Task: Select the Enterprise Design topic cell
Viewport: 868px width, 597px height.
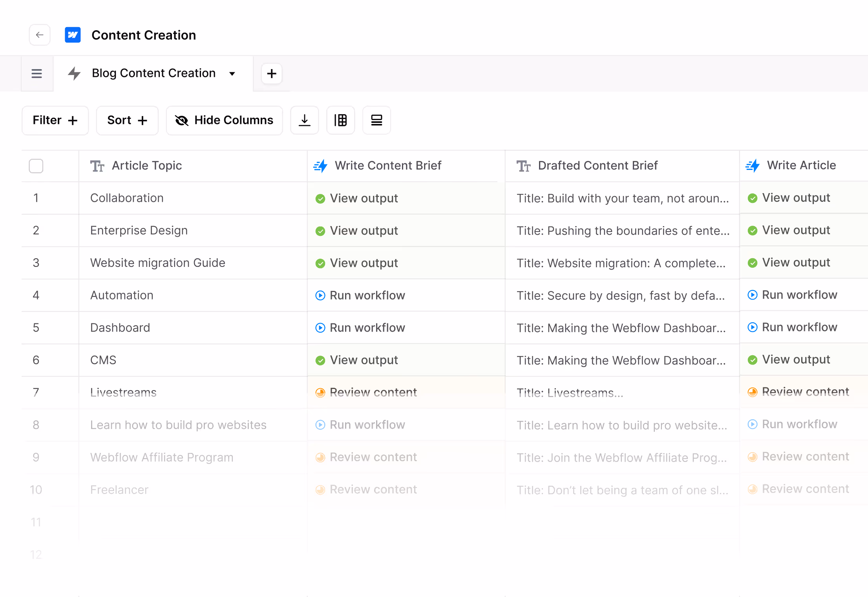Action: coord(139,230)
